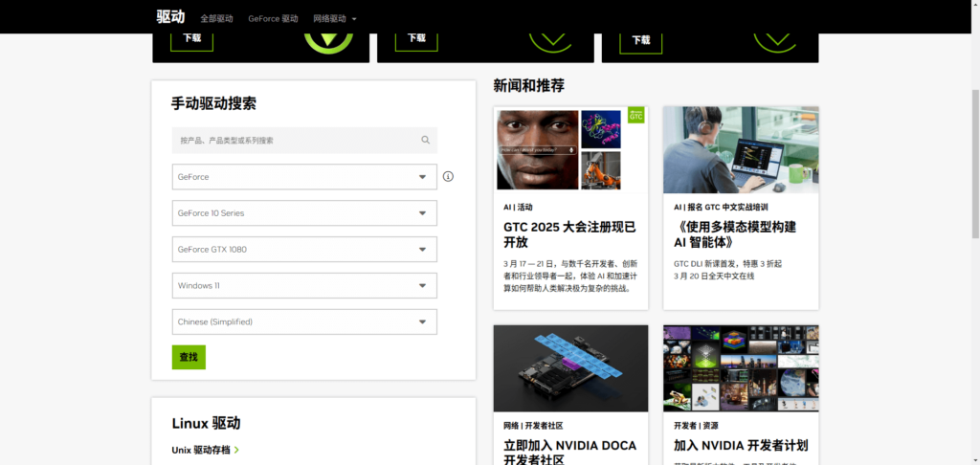Click the AI | 报名 GTC 中文实战培训 tag
The height and width of the screenshot is (465, 980).
click(x=721, y=207)
